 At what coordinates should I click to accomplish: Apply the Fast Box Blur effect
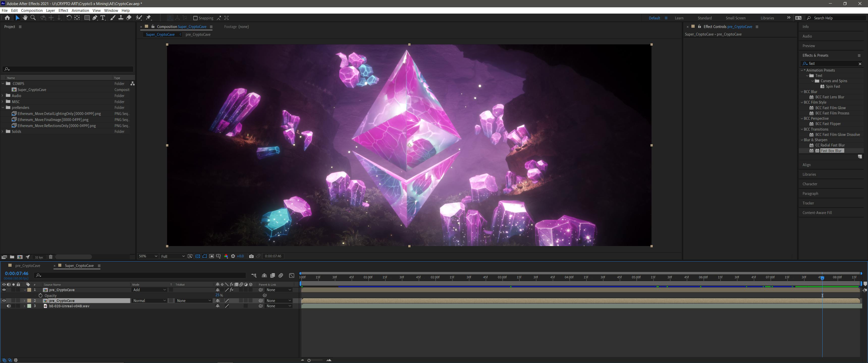tap(831, 151)
